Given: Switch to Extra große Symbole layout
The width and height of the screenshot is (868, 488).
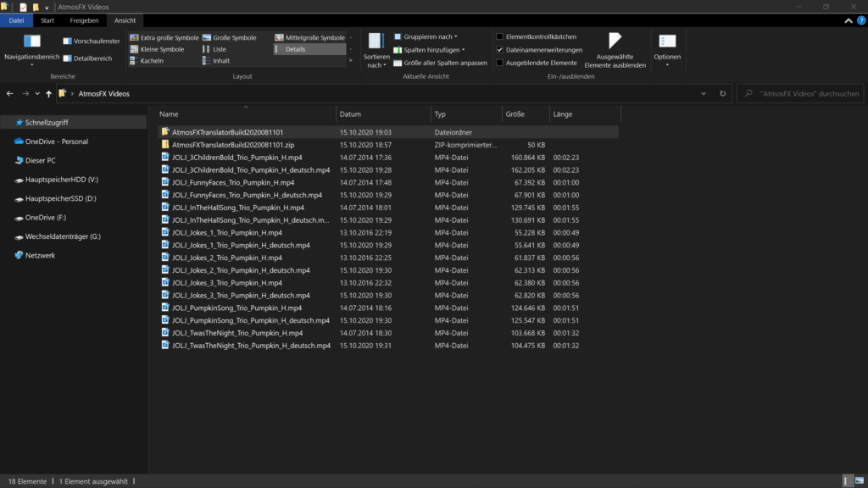Looking at the screenshot, I should pyautogui.click(x=164, y=37).
